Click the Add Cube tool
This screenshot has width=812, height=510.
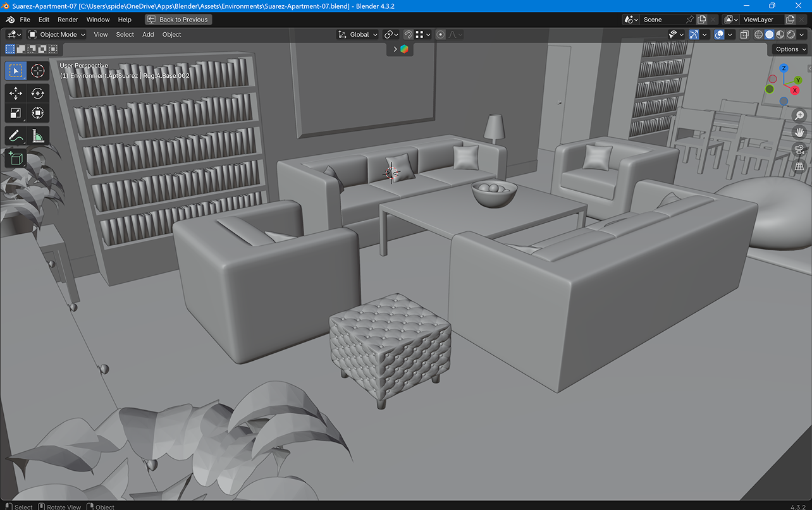tap(16, 158)
